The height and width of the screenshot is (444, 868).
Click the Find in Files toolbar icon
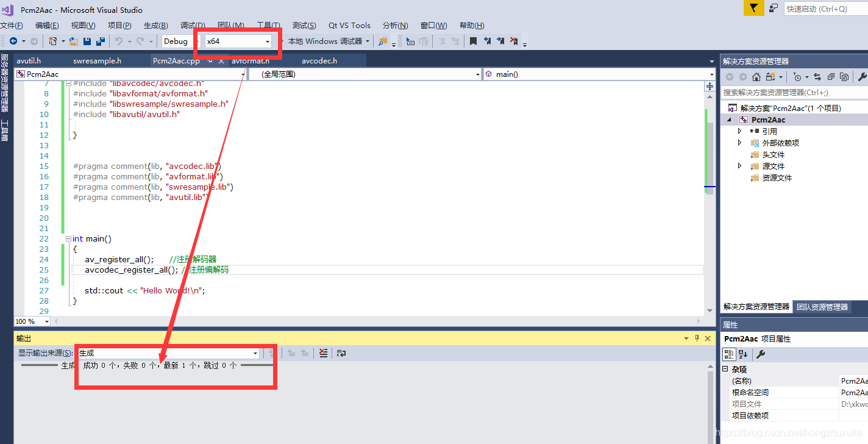coord(383,41)
